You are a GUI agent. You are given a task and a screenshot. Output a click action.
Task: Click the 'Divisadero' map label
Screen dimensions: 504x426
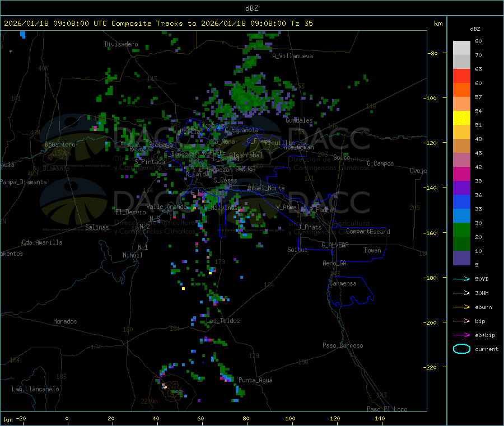121,44
